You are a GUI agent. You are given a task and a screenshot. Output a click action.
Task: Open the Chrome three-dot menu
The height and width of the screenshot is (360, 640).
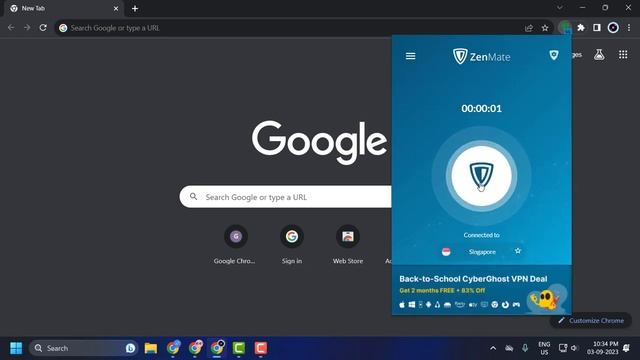click(x=629, y=28)
